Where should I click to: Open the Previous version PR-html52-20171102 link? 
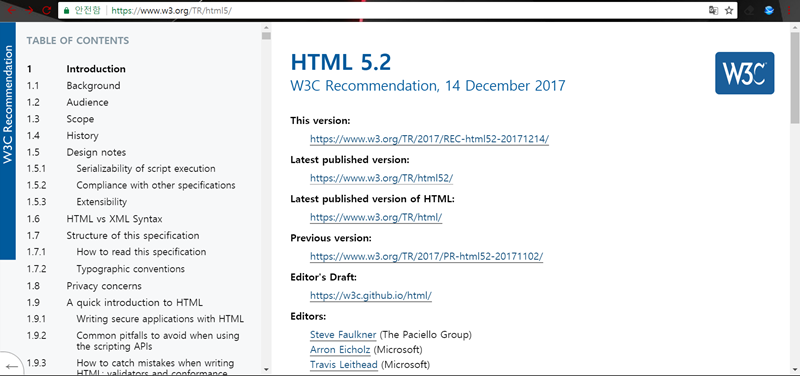click(427, 256)
